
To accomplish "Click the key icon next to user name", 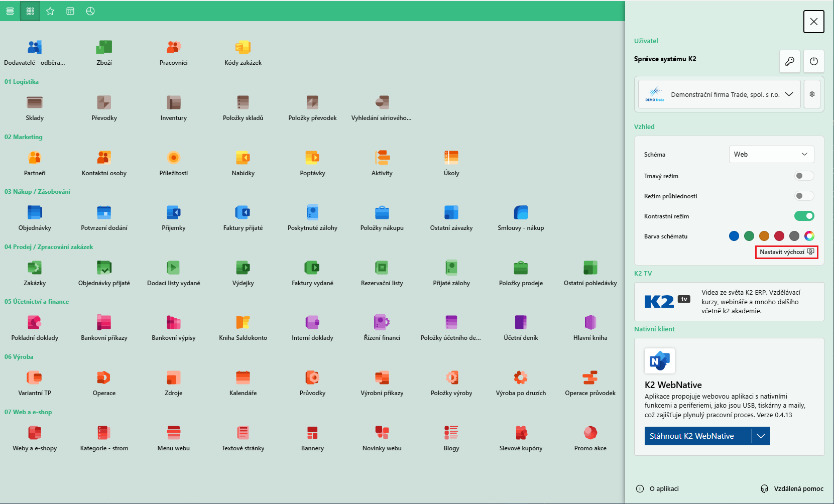I will coord(790,61).
